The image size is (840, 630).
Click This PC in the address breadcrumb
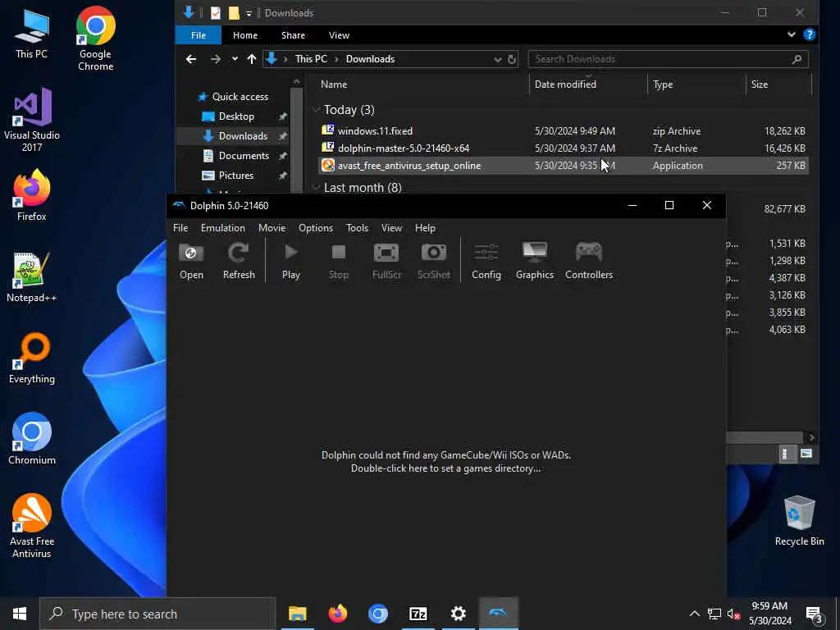[x=311, y=59]
